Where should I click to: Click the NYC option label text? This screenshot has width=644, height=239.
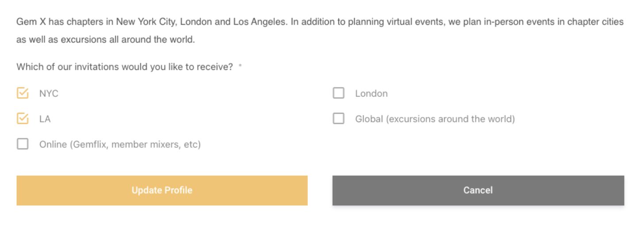point(49,94)
